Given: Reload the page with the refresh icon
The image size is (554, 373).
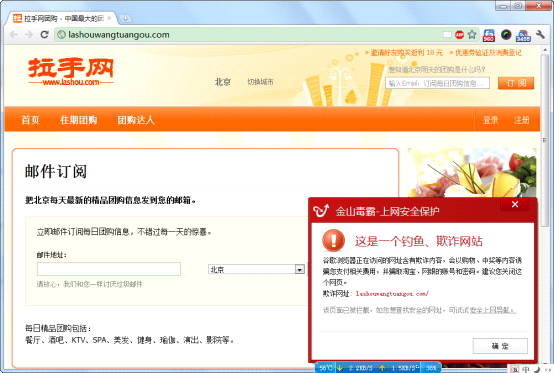Looking at the screenshot, I should (x=44, y=35).
